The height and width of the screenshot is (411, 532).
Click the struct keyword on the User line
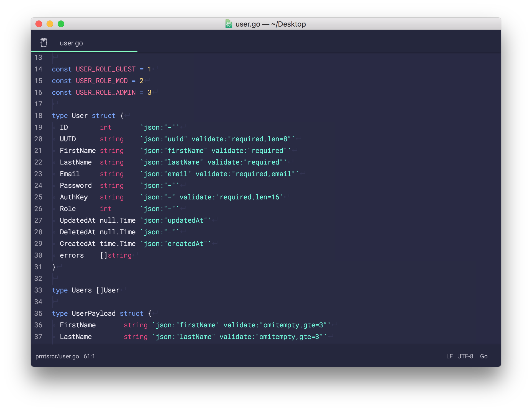click(x=103, y=116)
